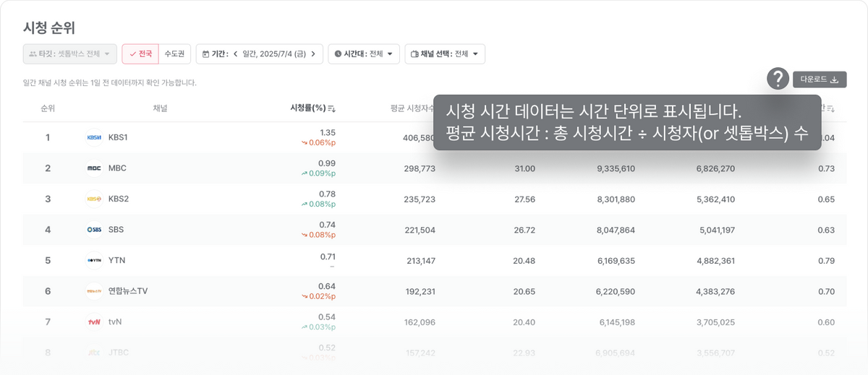Go to next day in 기간 selector
Viewport: 868px width, 375px height.
[312, 54]
